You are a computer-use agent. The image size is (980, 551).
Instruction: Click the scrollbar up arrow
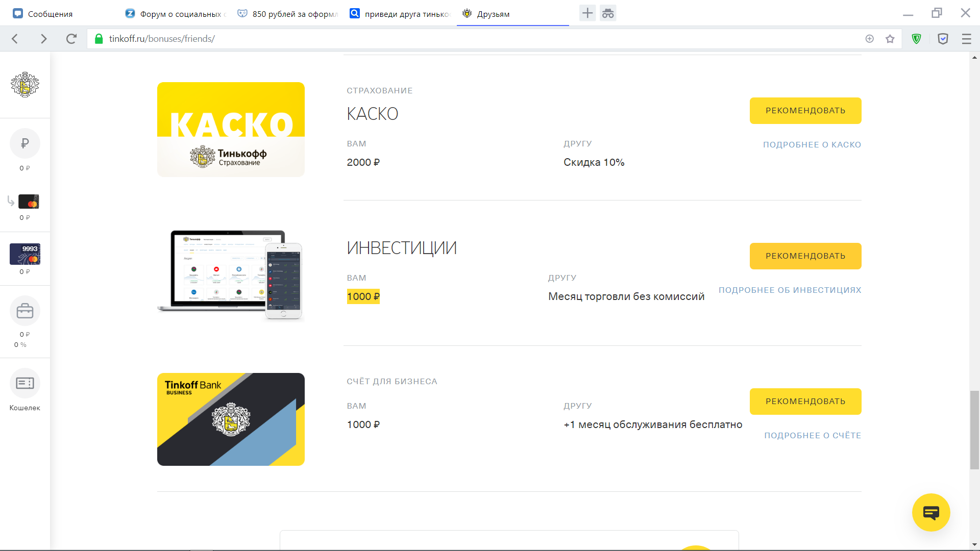click(974, 57)
